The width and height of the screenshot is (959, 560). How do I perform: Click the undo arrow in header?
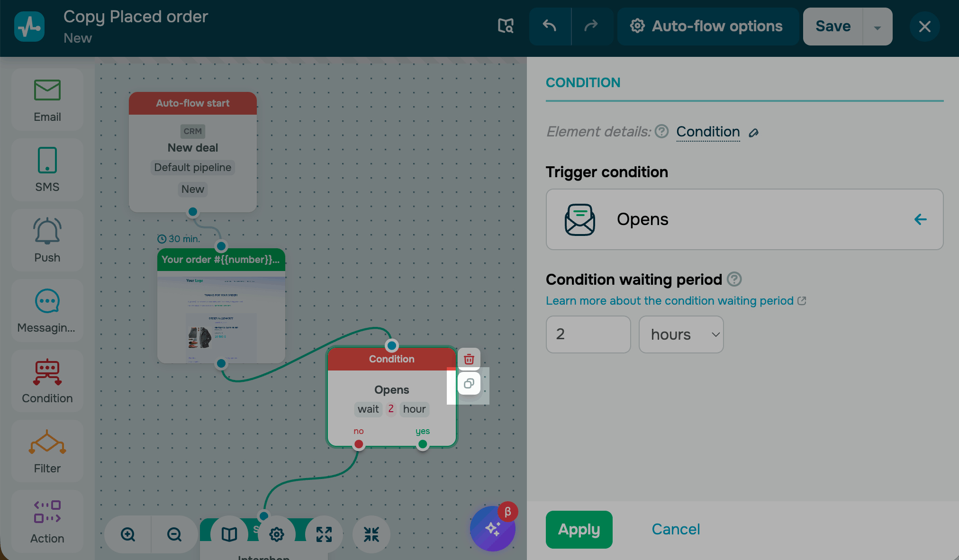(x=550, y=26)
